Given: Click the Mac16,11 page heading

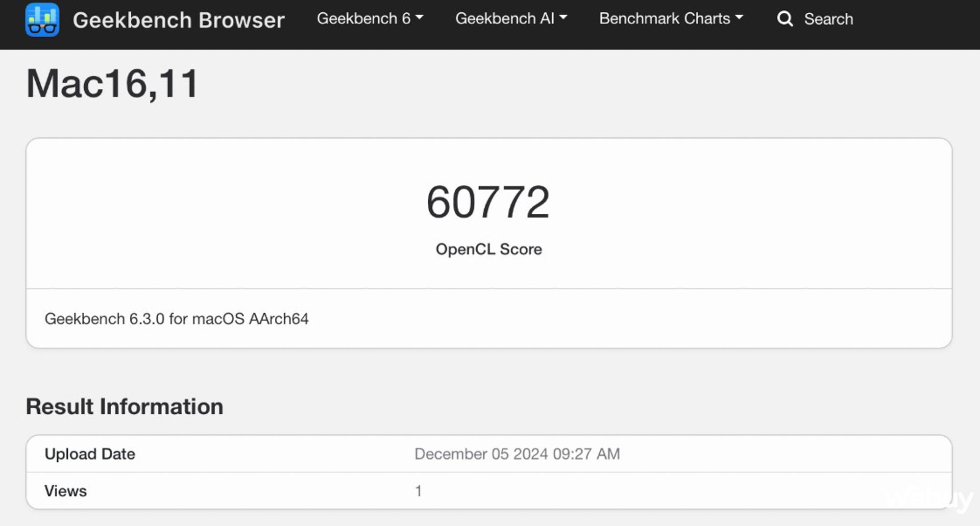Looking at the screenshot, I should tap(112, 84).
